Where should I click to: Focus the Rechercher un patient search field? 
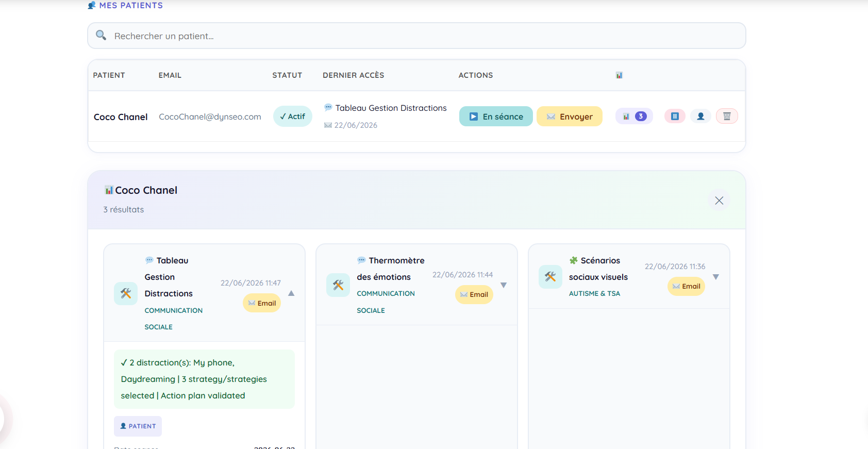point(416,36)
